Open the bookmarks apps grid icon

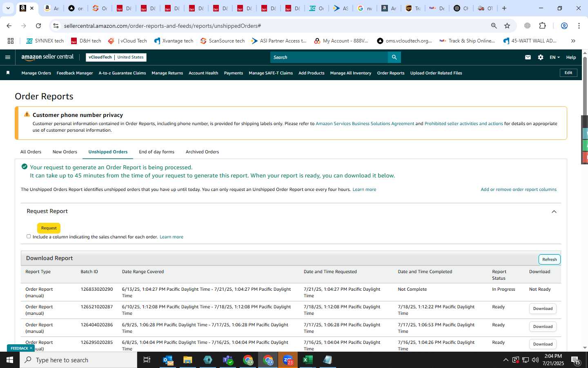[11, 41]
